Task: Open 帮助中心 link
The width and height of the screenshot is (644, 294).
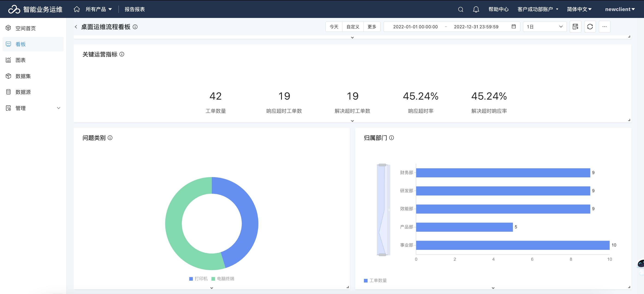Action: (498, 9)
